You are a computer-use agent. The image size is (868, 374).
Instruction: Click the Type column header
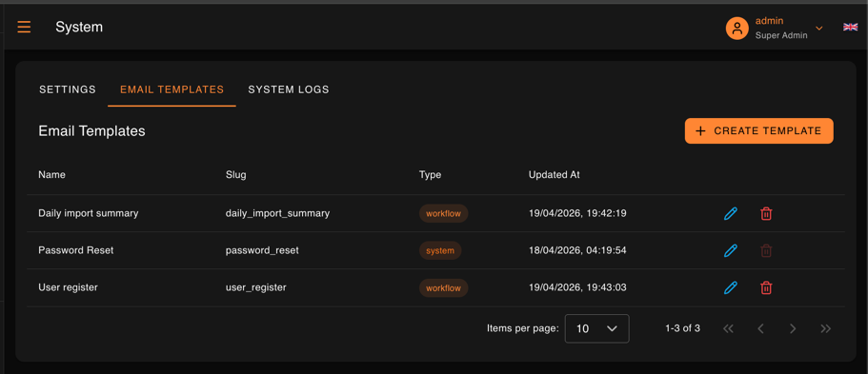click(x=430, y=175)
